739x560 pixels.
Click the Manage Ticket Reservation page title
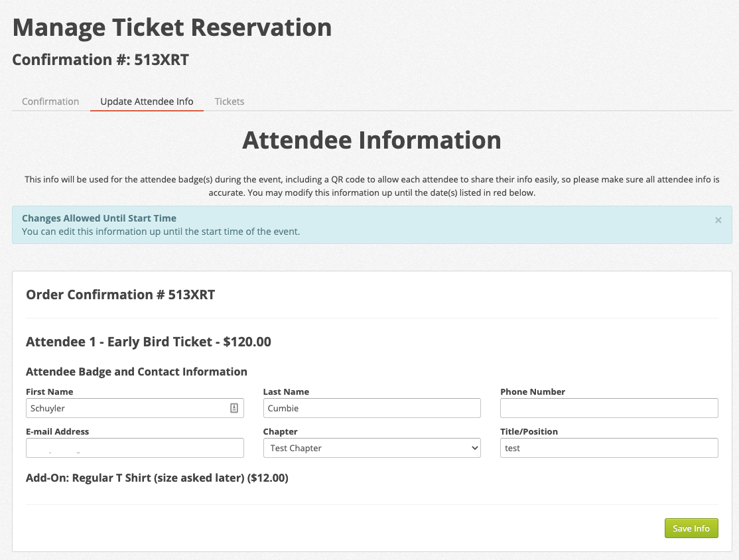click(172, 27)
